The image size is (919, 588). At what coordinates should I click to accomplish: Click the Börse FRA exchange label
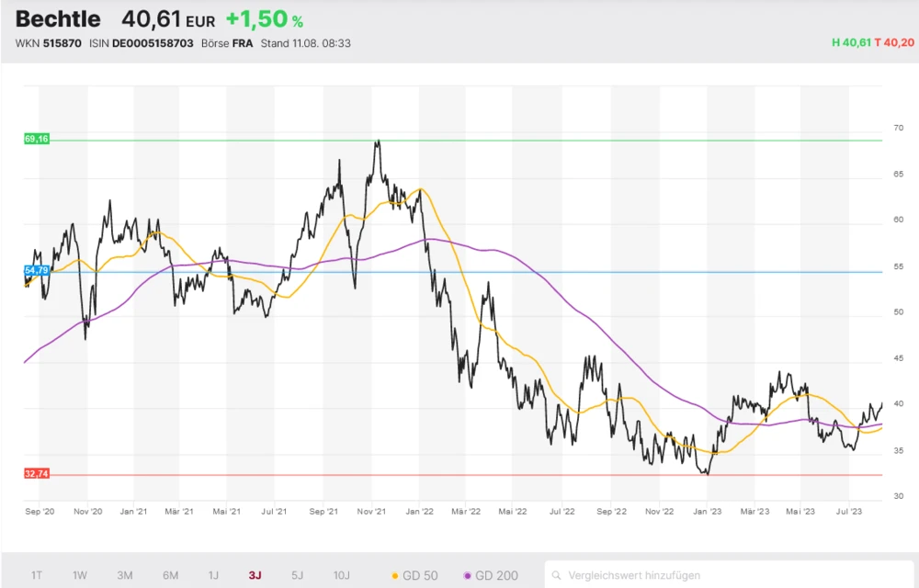point(227,43)
